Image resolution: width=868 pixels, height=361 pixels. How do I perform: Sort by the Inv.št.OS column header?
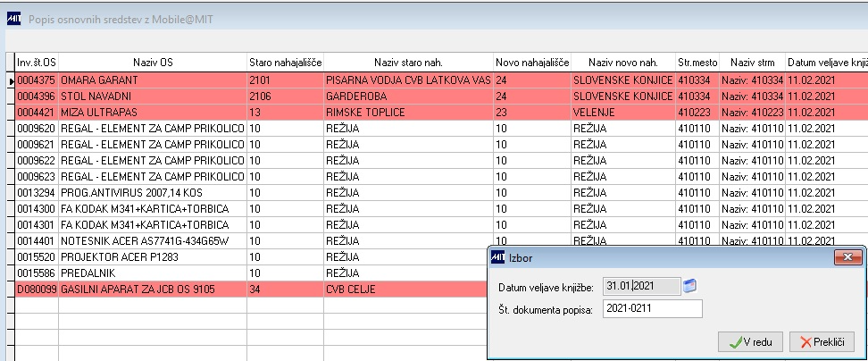[37, 62]
